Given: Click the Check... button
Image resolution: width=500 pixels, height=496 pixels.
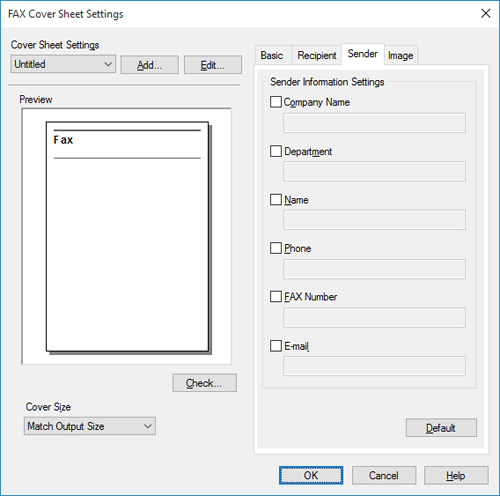Looking at the screenshot, I should tap(204, 383).
